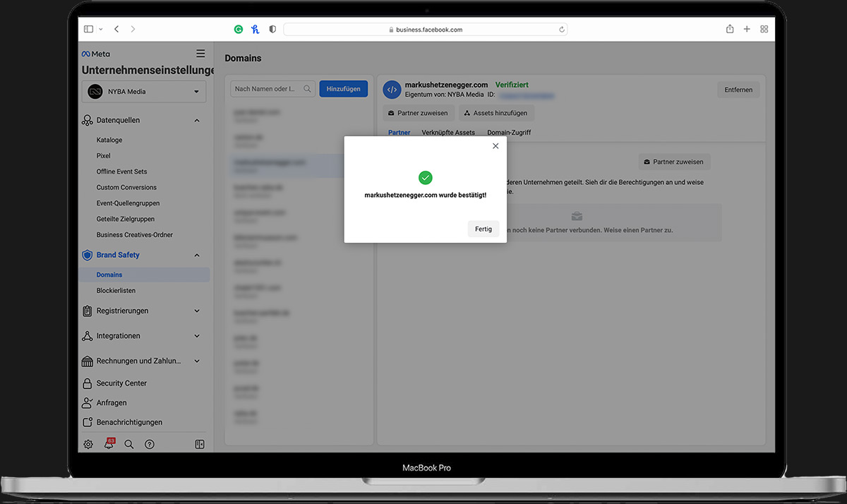
Task: Click the Rechnungen und Zahlungen bank icon
Action: tap(88, 361)
